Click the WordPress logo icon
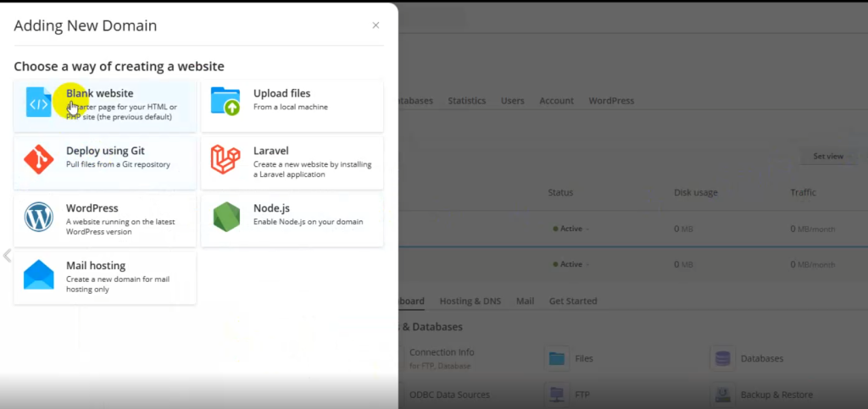This screenshot has height=409, width=868. (x=39, y=217)
